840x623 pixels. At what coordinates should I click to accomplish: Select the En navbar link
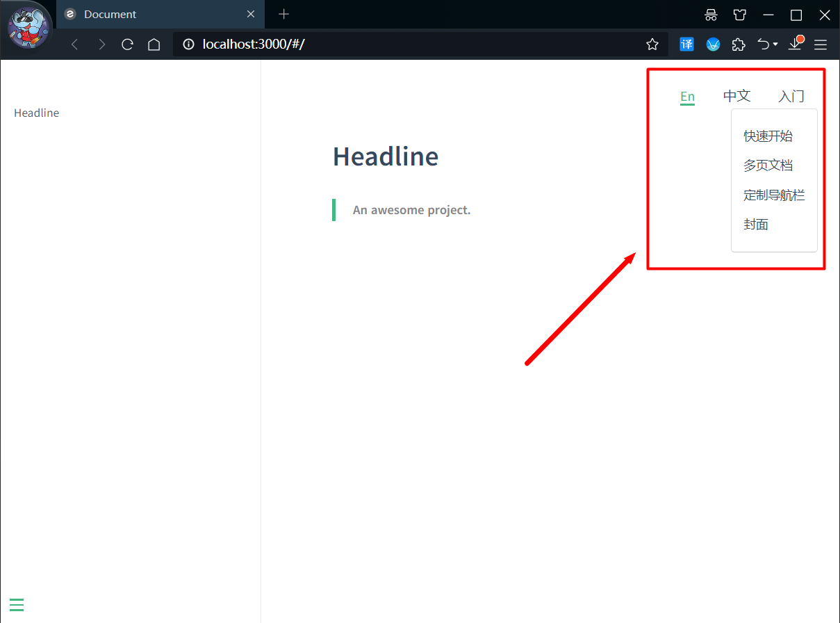tap(687, 97)
